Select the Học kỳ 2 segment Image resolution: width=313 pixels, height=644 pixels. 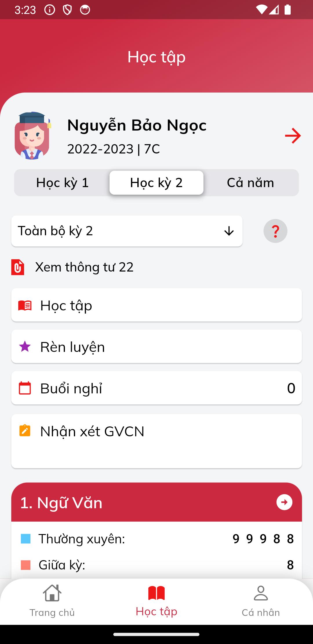point(156,183)
